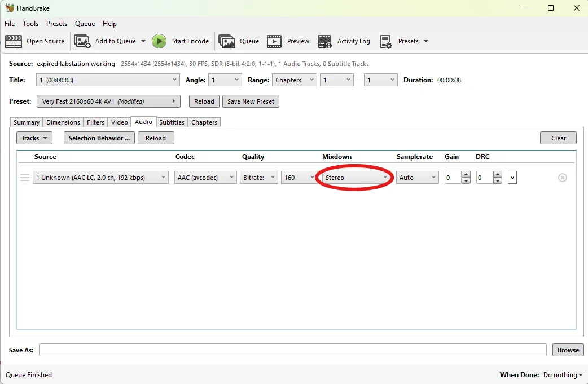Open the Queue menu in menu bar
588x384 pixels.
85,24
